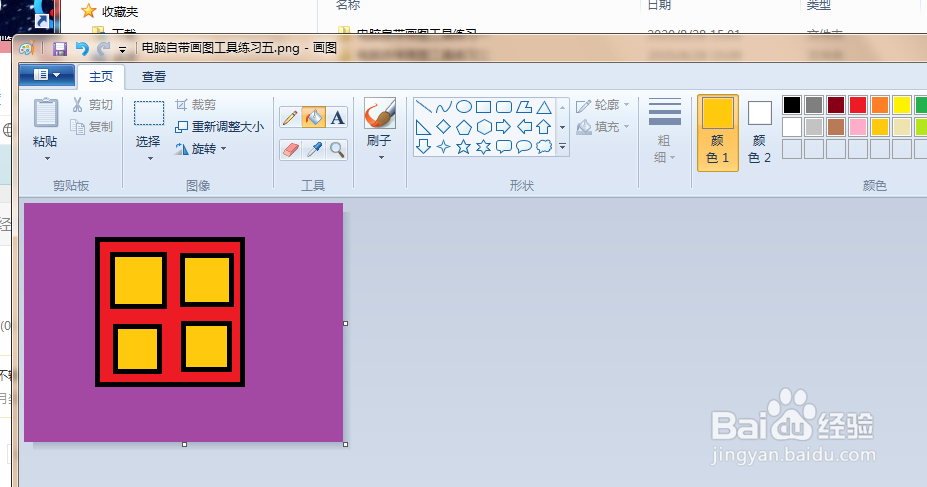Choose the Polygon shape
The width and height of the screenshot is (927, 487).
click(x=524, y=107)
